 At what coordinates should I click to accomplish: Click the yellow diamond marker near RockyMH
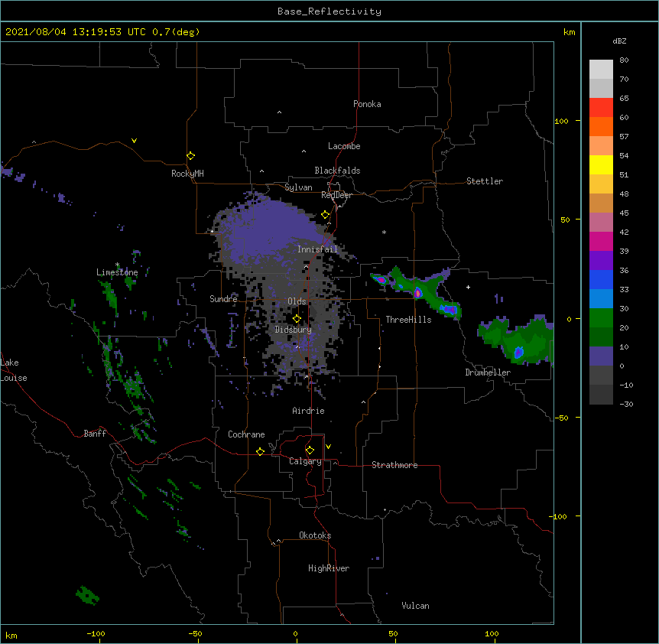pyautogui.click(x=191, y=156)
